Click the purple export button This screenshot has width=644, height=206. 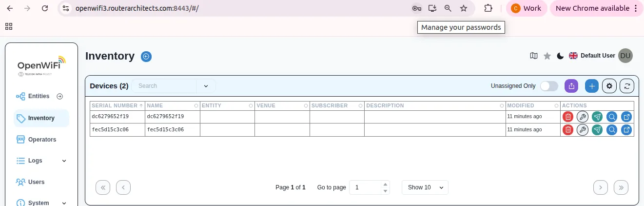[571, 86]
